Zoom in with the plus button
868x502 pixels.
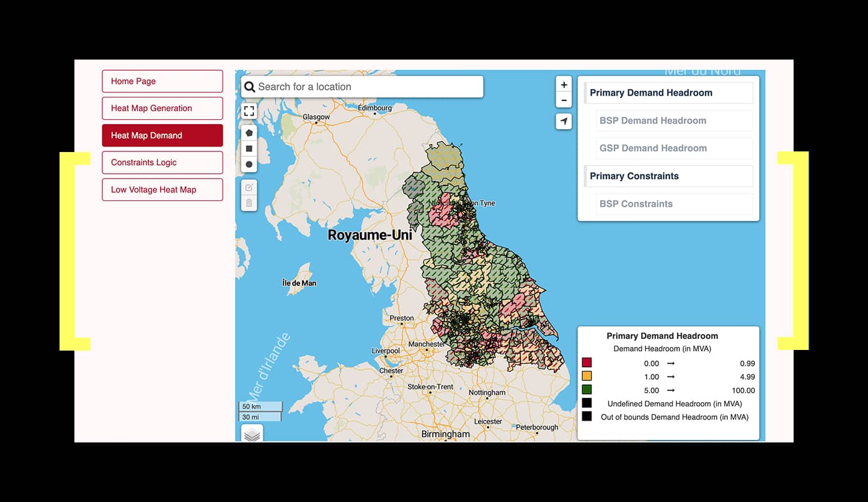[x=564, y=85]
